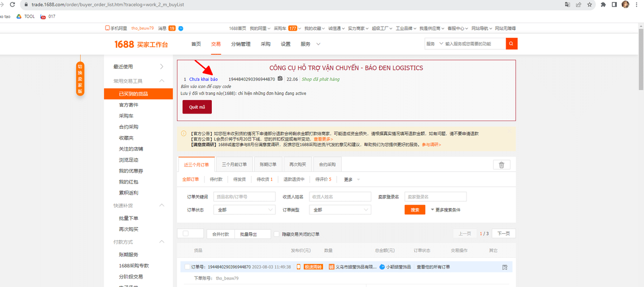Click the trash bin icon above the orders

(x=501, y=165)
